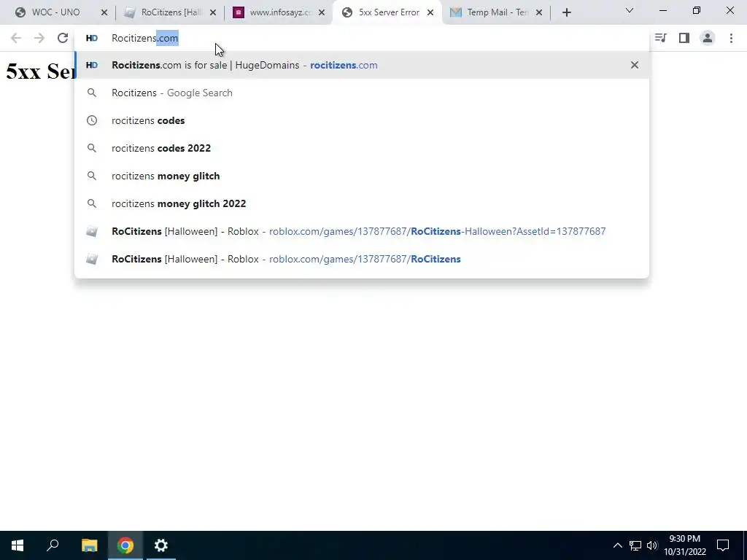This screenshot has height=560, width=747.
Task: Open a new browser tab
Action: click(x=566, y=13)
